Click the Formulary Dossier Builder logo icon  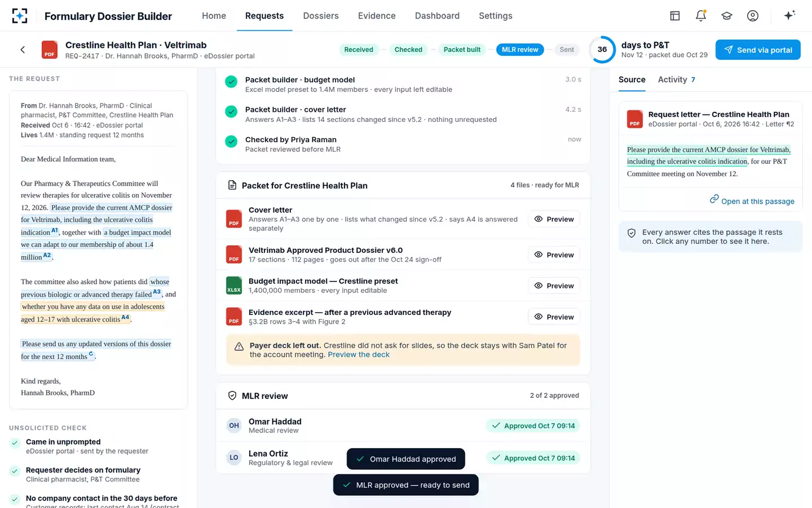(x=20, y=16)
